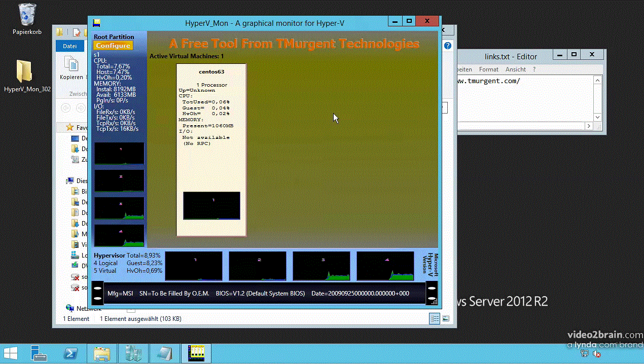Launch PowerShell from the taskbar

tap(70, 353)
